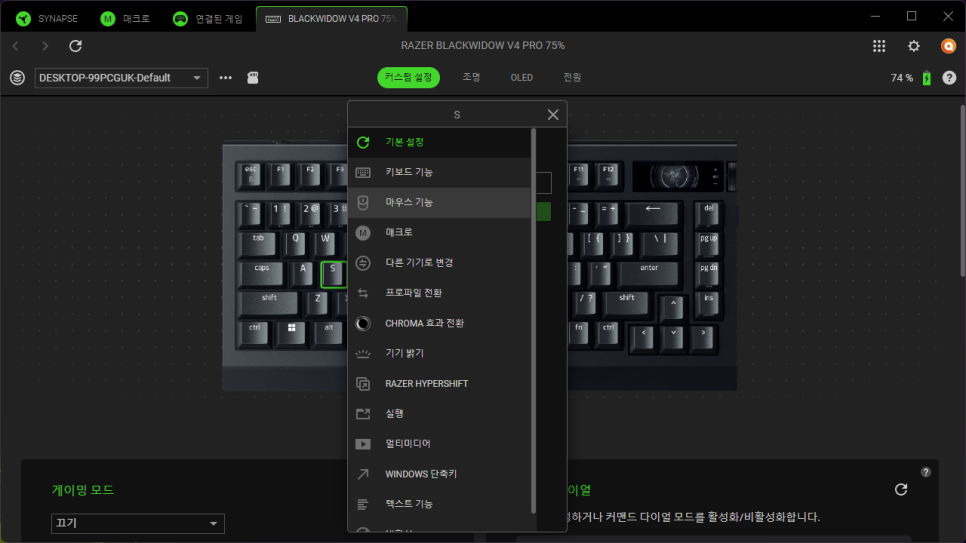Image resolution: width=966 pixels, height=543 pixels.
Task: Click the small help icon above dial section
Action: 925,472
